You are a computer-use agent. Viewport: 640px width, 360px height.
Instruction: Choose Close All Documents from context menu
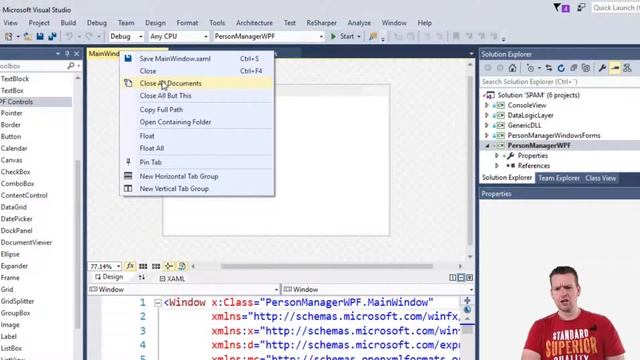click(197, 83)
